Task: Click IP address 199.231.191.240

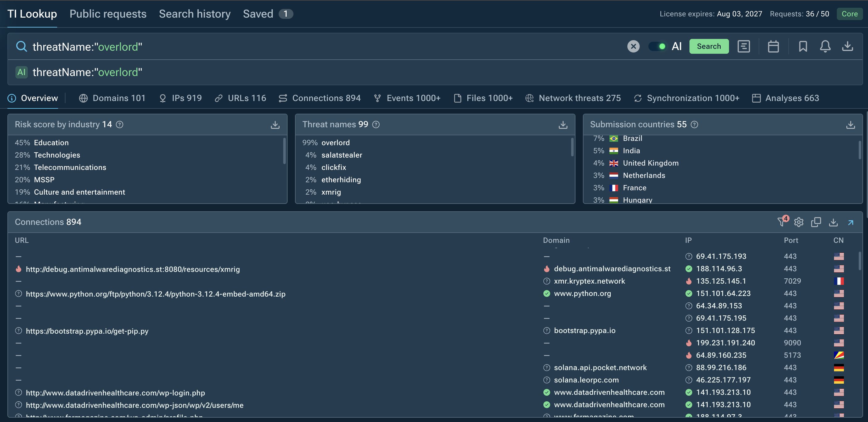Action: [x=725, y=343]
